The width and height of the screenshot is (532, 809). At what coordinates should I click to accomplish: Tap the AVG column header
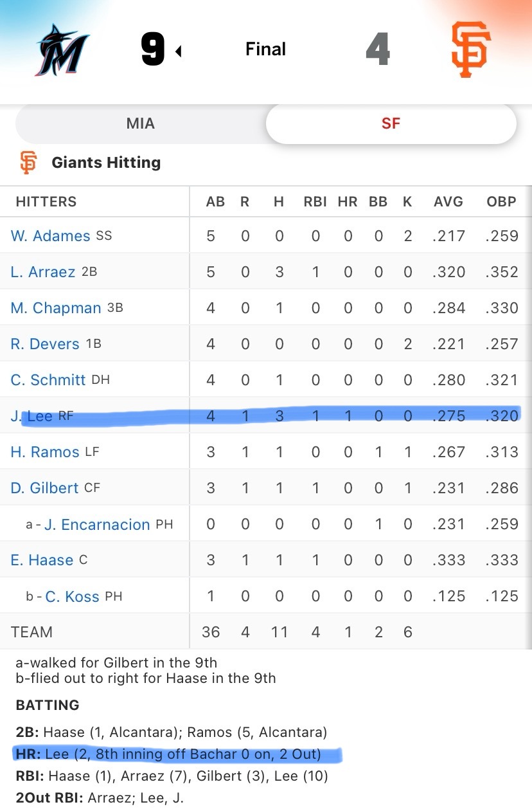point(448,201)
